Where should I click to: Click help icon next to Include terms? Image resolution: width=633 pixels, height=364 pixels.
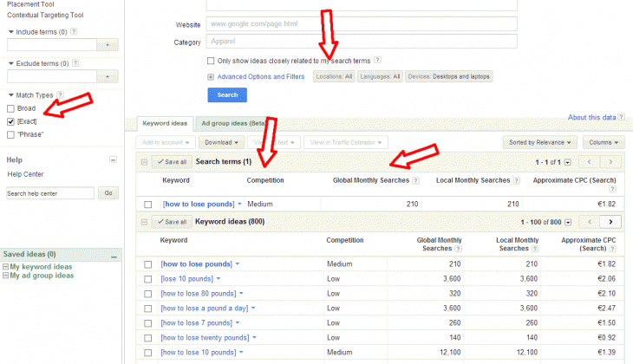coord(74,31)
